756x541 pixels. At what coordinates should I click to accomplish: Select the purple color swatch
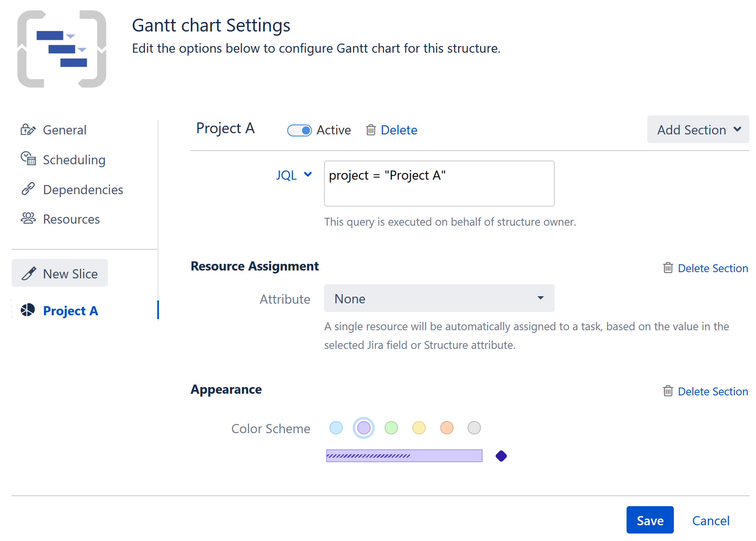(x=363, y=428)
